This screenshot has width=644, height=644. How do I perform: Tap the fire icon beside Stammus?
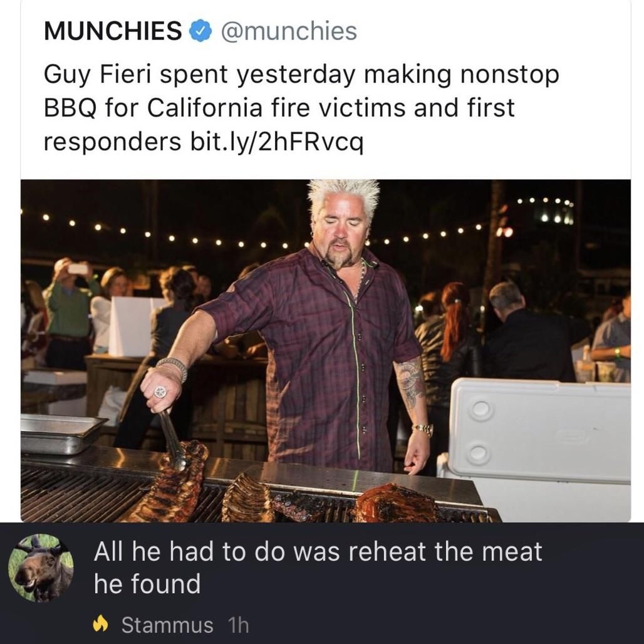coord(101,625)
